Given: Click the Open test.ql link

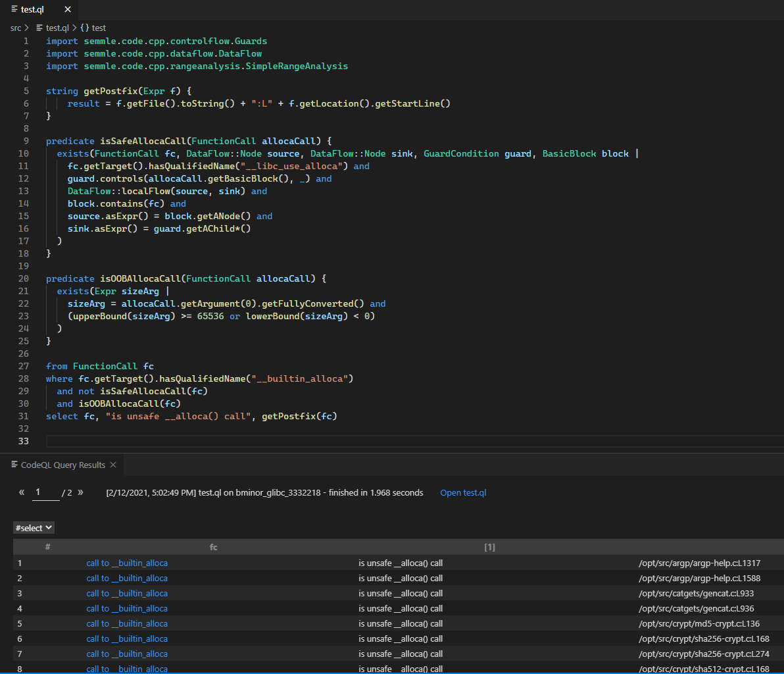Looking at the screenshot, I should point(463,492).
